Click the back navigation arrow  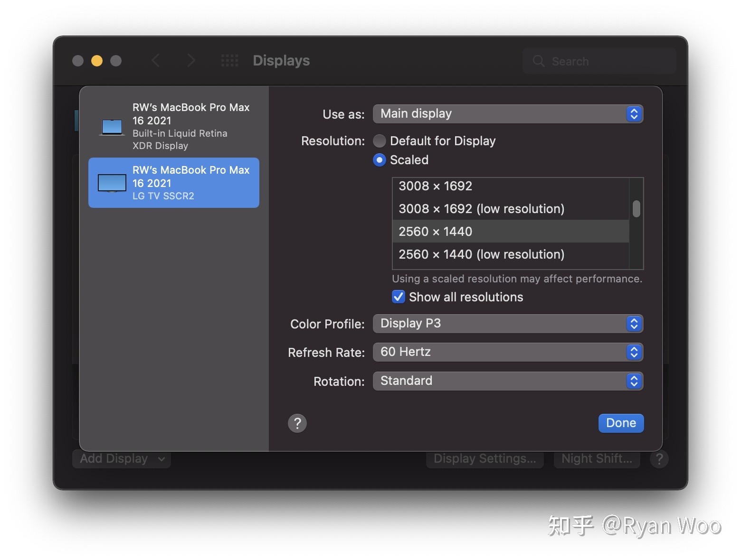(155, 61)
